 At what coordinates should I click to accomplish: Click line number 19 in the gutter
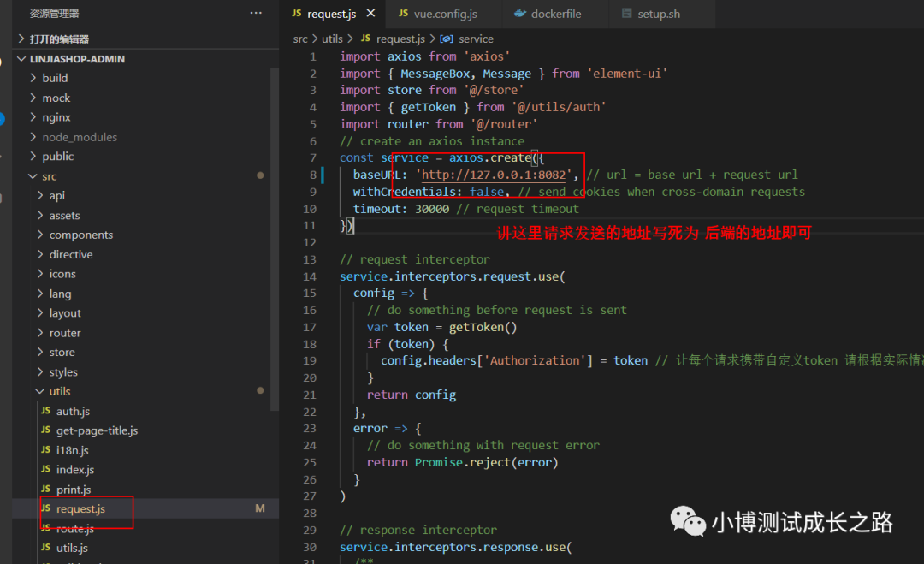(310, 360)
